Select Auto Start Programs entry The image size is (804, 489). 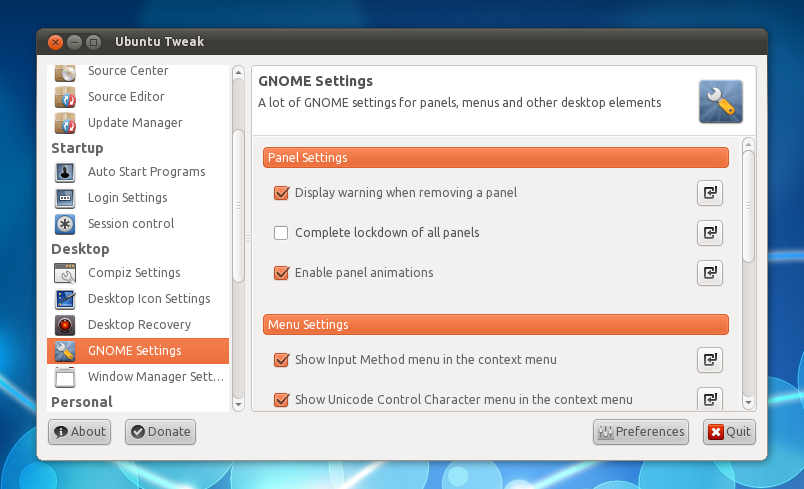(x=138, y=172)
